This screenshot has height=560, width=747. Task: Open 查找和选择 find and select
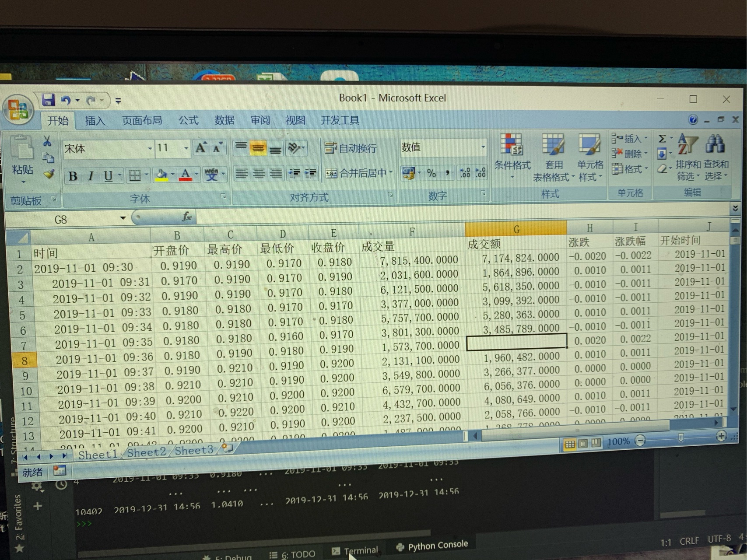(716, 157)
